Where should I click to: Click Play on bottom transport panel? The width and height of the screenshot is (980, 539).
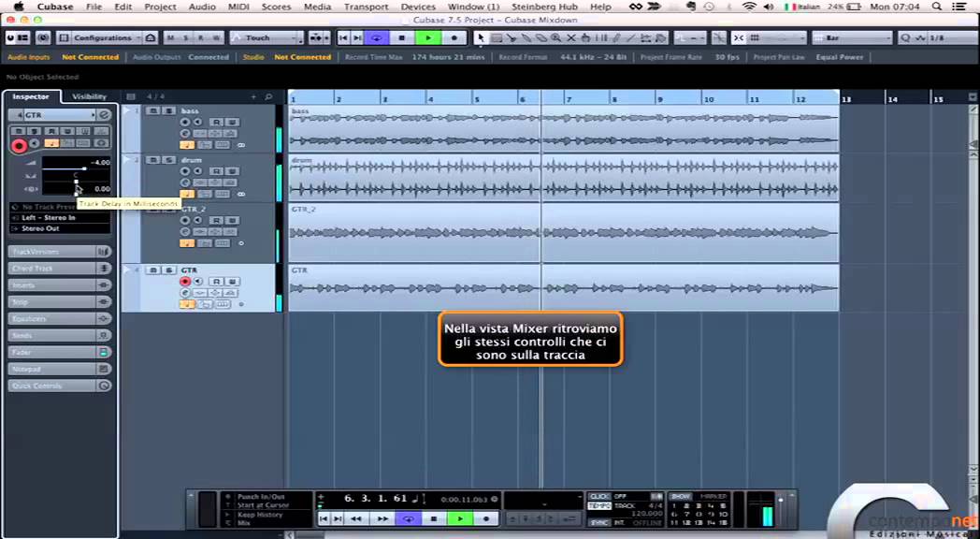tap(460, 519)
